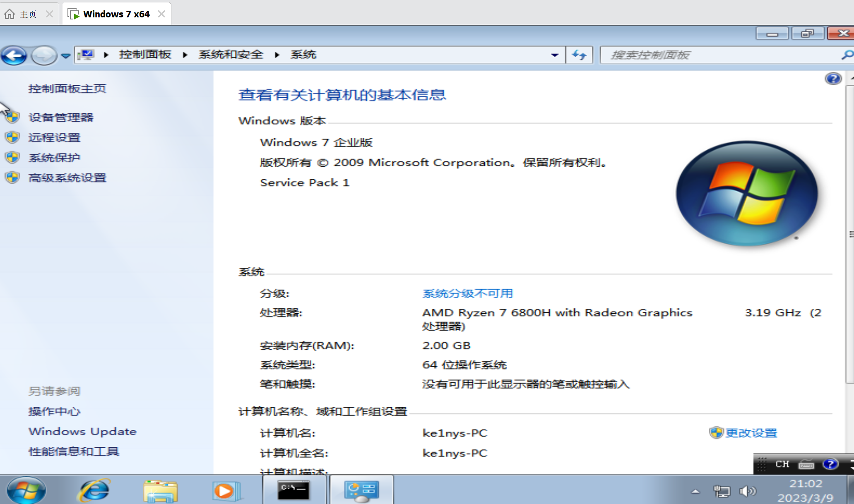The height and width of the screenshot is (504, 854).
Task: Open 设备管理器 from the sidebar
Action: point(61,118)
